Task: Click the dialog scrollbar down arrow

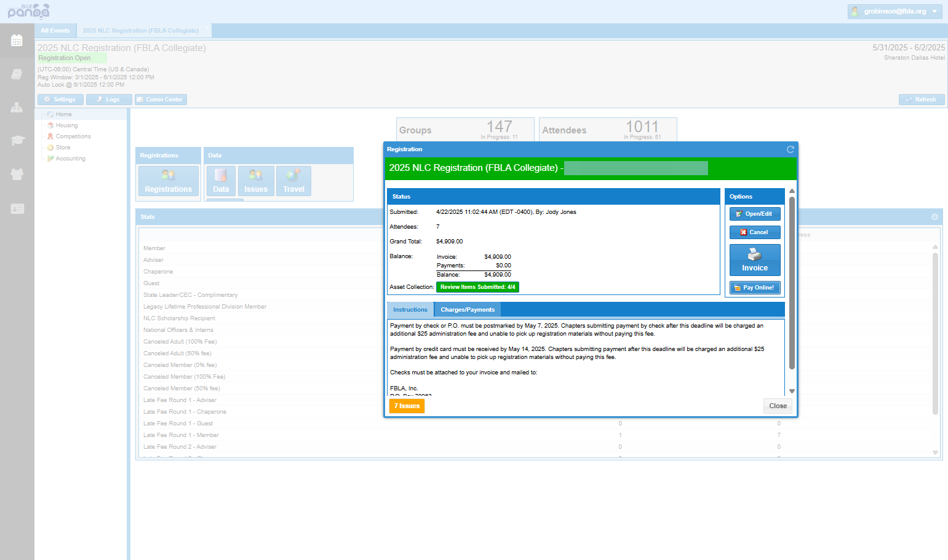Action: 792,391
